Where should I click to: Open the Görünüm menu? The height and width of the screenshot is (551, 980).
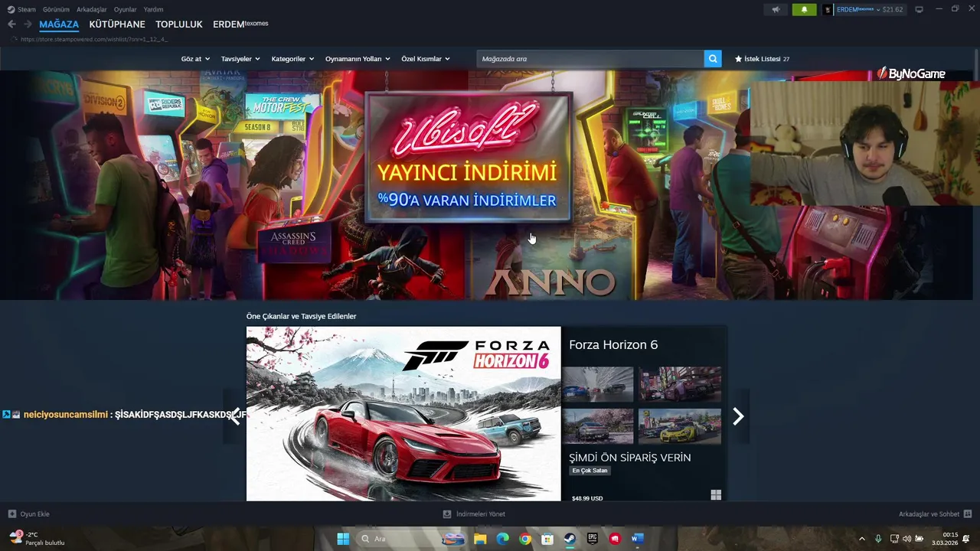coord(56,9)
